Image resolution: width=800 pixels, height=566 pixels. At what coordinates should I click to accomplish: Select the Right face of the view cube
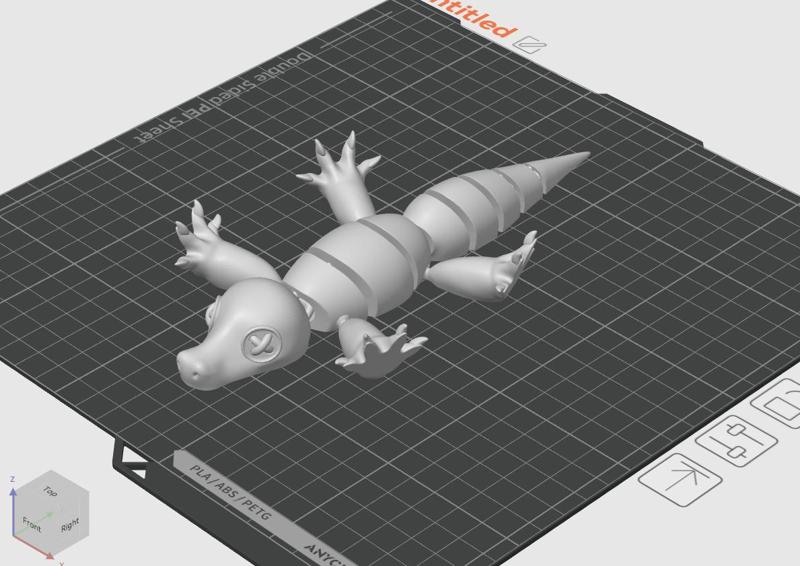click(x=70, y=524)
